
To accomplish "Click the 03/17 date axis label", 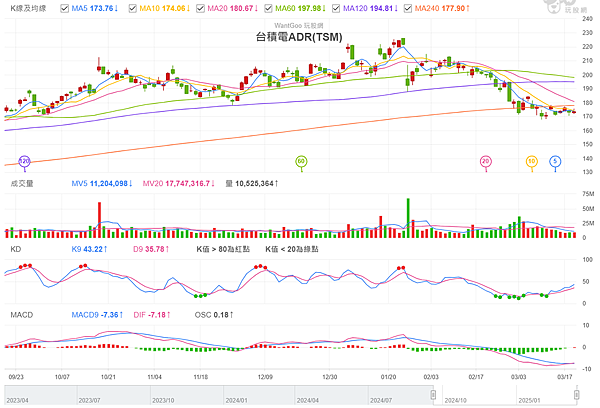I will [x=564, y=377].
